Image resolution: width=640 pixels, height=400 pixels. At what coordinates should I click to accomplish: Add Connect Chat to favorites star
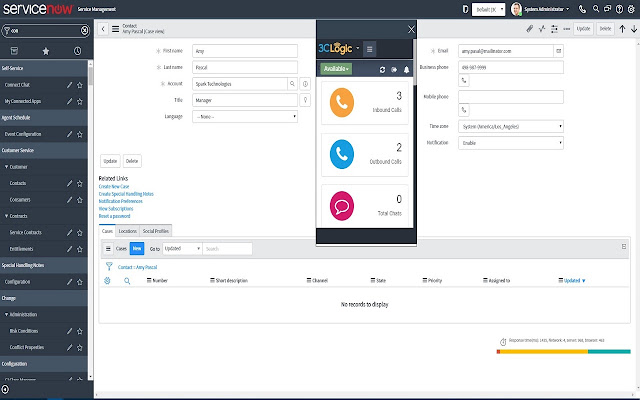(x=80, y=85)
